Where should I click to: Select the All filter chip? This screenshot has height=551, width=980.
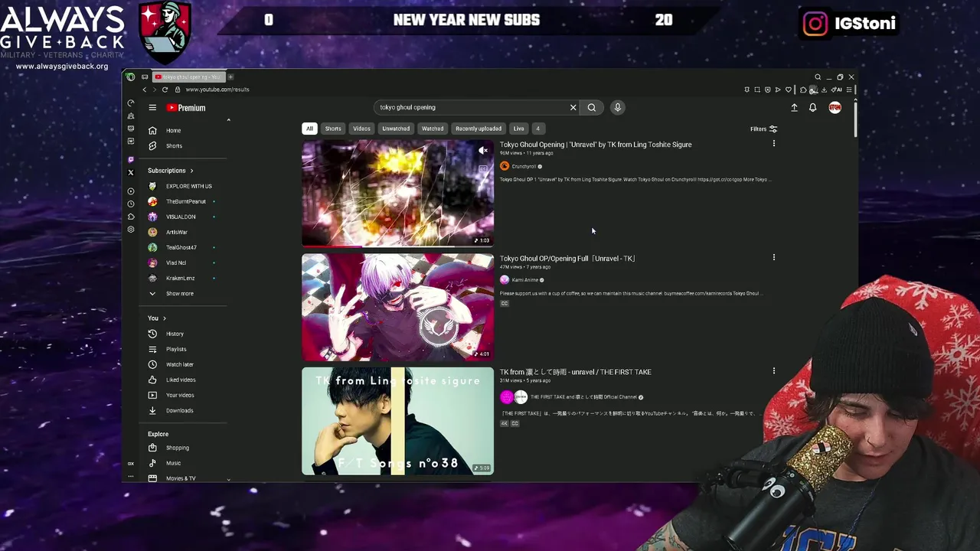[x=309, y=129]
